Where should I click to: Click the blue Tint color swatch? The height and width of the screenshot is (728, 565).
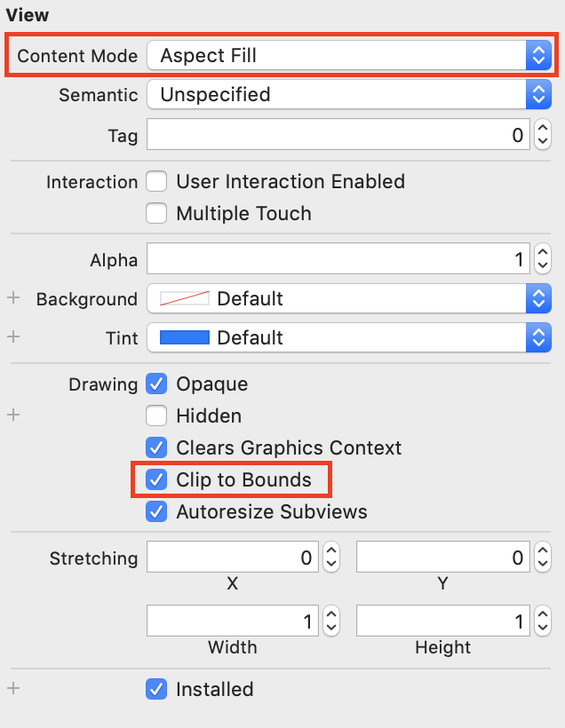pos(185,337)
